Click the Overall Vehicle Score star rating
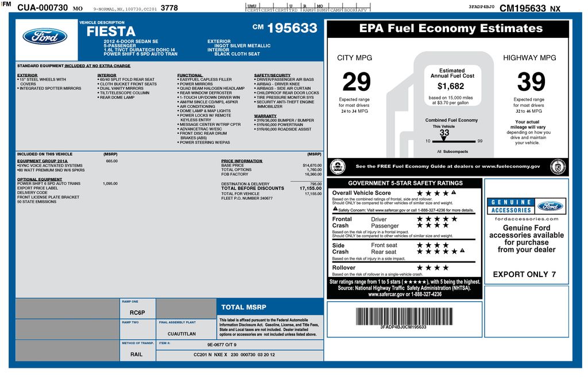The height and width of the screenshot is (381, 588). pyautogui.click(x=436, y=193)
